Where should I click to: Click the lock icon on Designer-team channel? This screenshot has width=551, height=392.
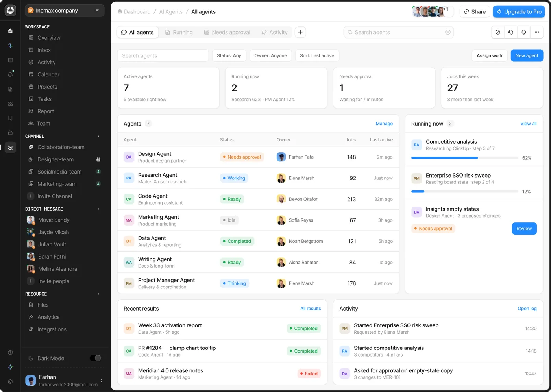(x=98, y=159)
